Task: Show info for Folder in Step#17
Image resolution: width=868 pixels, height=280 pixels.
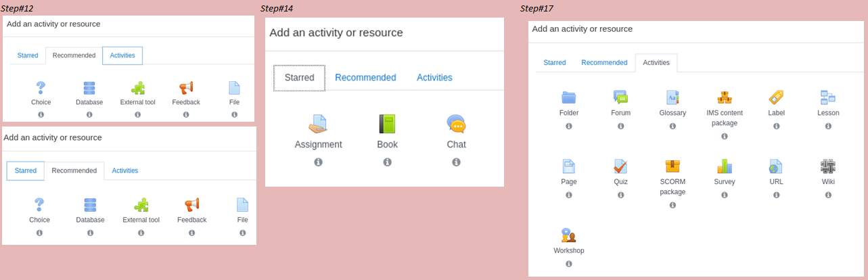Action: pos(569,126)
